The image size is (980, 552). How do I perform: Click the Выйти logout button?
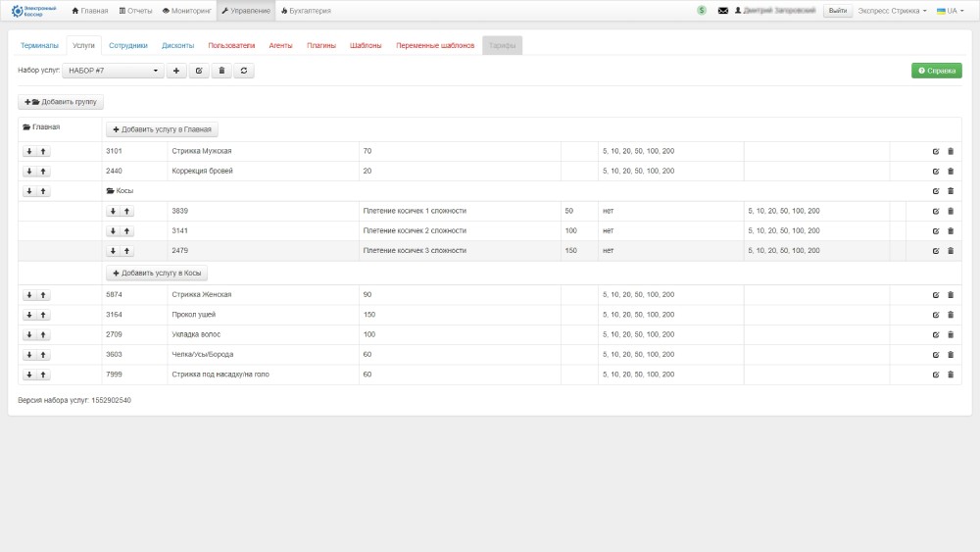pos(837,11)
